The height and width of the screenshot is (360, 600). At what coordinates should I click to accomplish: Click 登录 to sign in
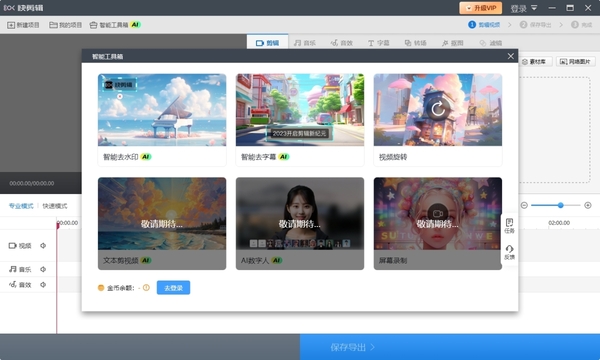click(x=518, y=8)
